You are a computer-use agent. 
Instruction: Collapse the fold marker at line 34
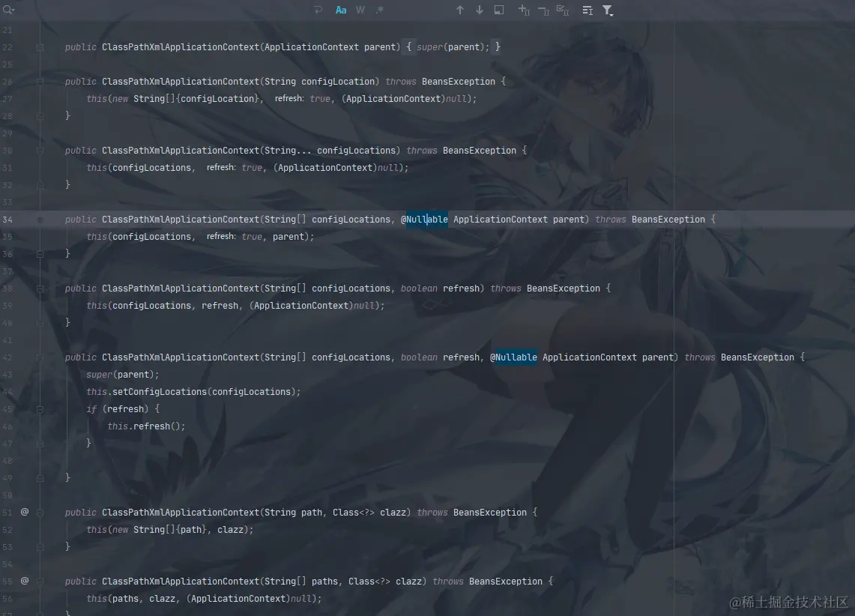pos(40,220)
